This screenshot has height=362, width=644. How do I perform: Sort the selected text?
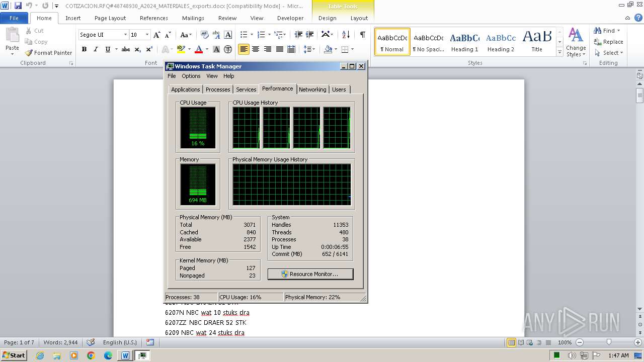(346, 35)
